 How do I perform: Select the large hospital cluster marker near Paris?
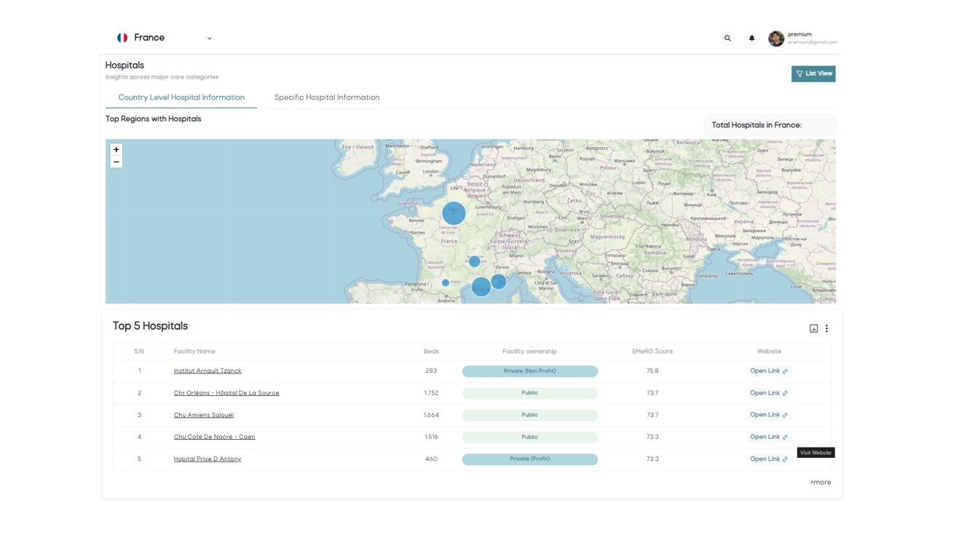(x=453, y=213)
